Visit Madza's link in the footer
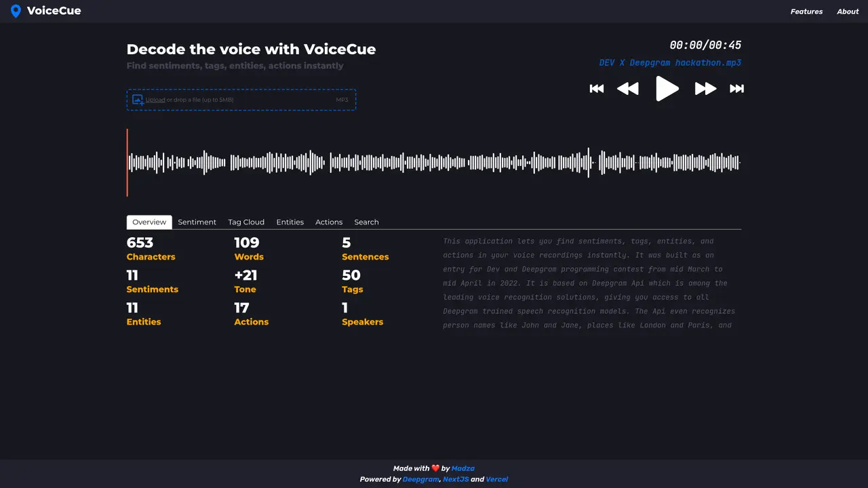Image resolution: width=868 pixels, height=488 pixels. click(463, 468)
